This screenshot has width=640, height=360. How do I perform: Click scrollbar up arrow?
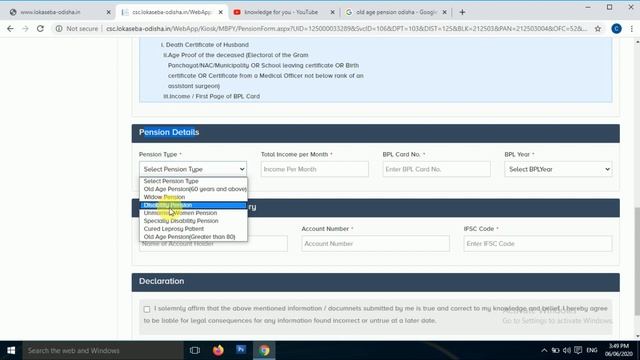tap(637, 42)
